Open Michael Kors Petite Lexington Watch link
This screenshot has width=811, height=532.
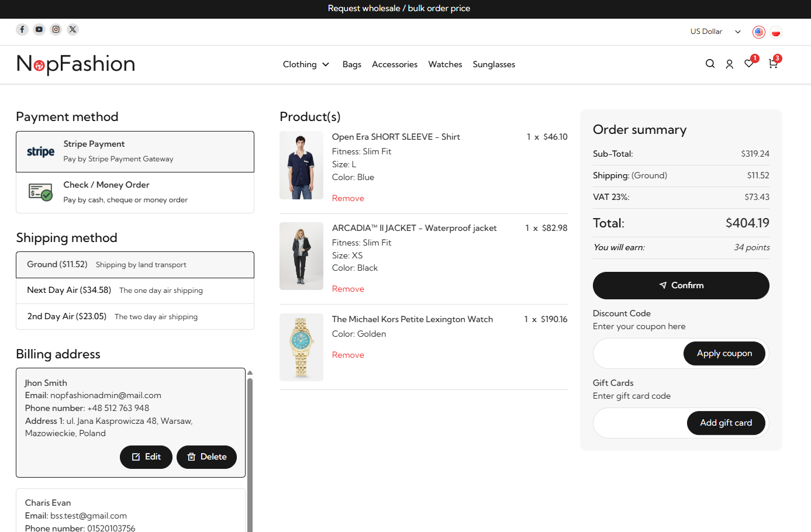pyautogui.click(x=412, y=319)
